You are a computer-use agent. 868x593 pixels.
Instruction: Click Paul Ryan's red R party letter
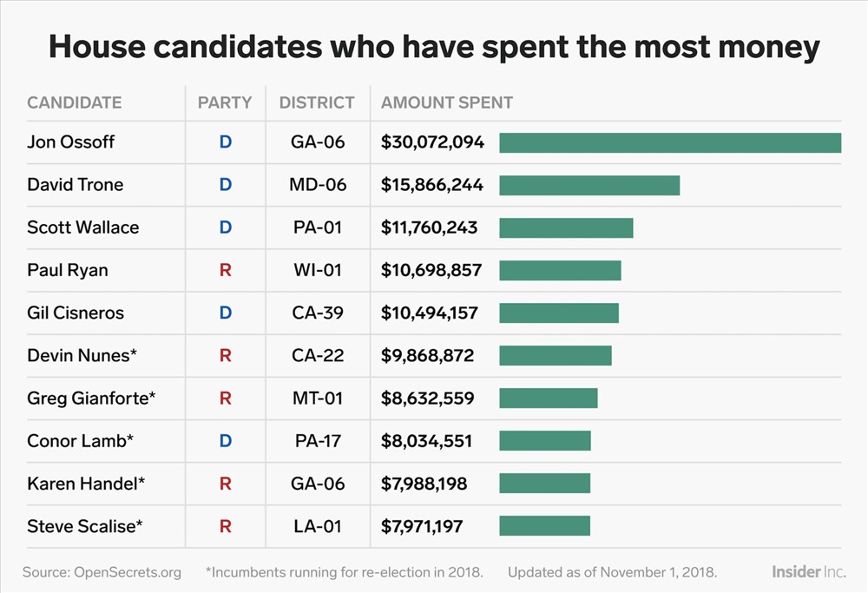(226, 270)
